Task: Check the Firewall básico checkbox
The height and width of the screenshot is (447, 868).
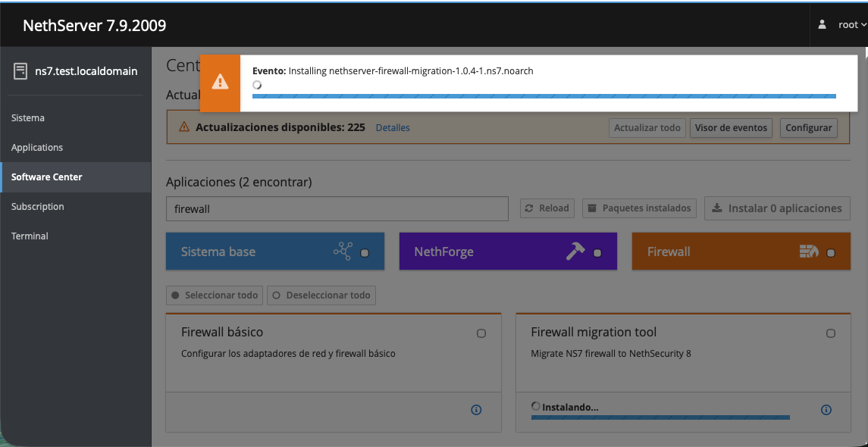Action: point(481,333)
